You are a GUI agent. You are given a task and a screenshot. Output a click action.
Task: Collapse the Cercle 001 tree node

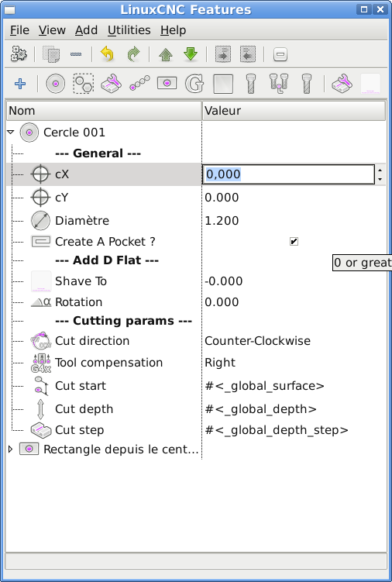[11, 133]
